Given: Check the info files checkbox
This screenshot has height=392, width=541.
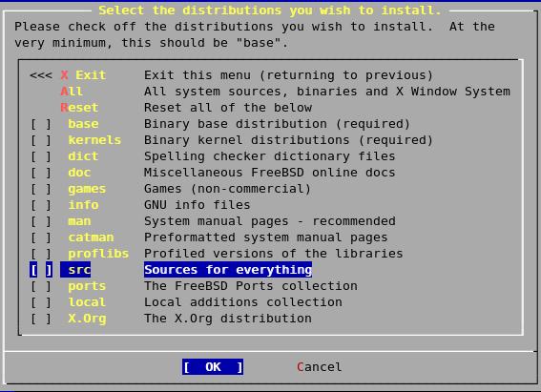Looking at the screenshot, I should (x=41, y=205).
